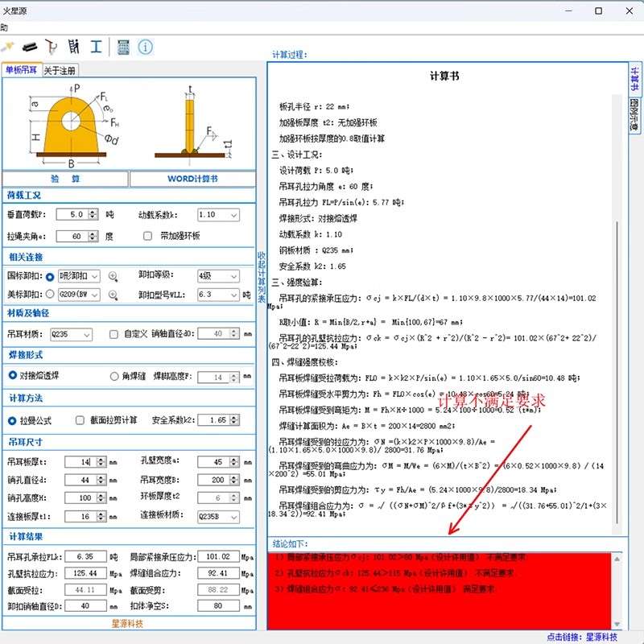The height and width of the screenshot is (644, 644).
Task: Click the 拉绳夹角e spinner arrows
Action: click(x=93, y=236)
